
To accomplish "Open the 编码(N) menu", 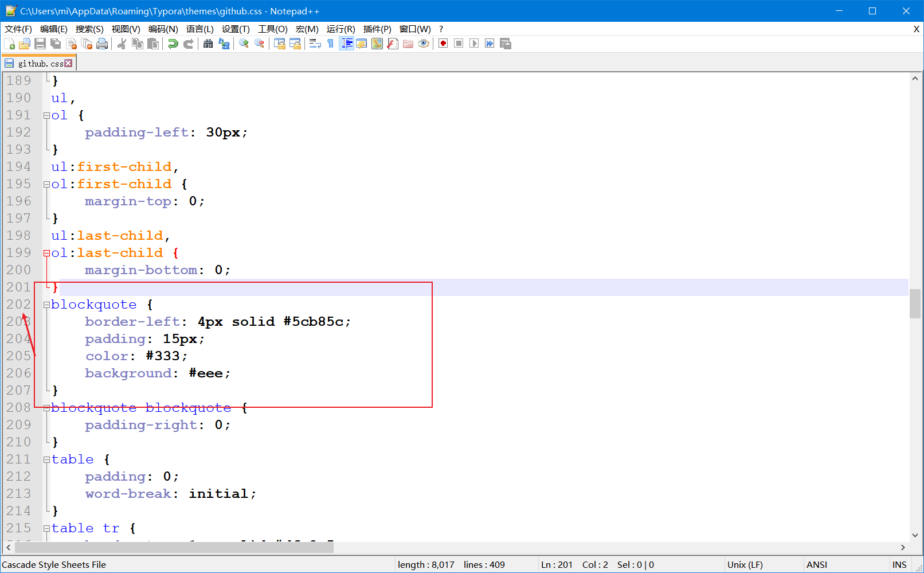I will [163, 29].
